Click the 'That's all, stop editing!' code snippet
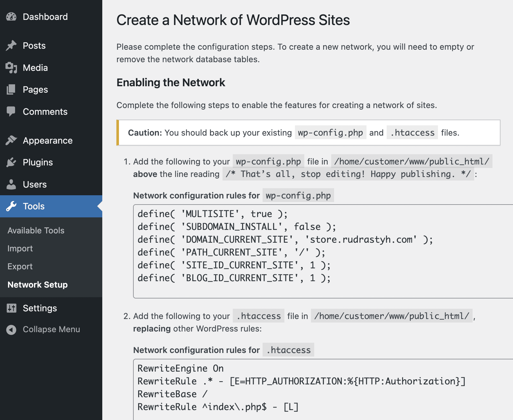 [348, 174]
